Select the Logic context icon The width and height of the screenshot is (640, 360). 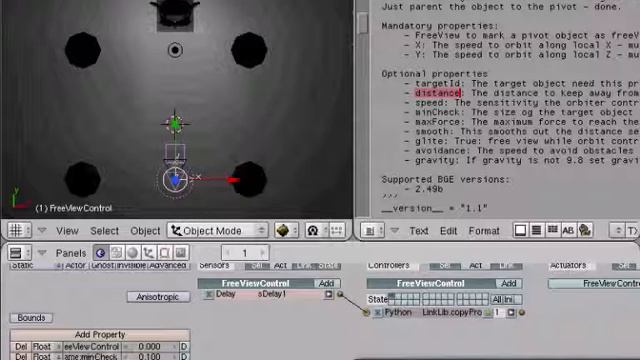pos(100,253)
